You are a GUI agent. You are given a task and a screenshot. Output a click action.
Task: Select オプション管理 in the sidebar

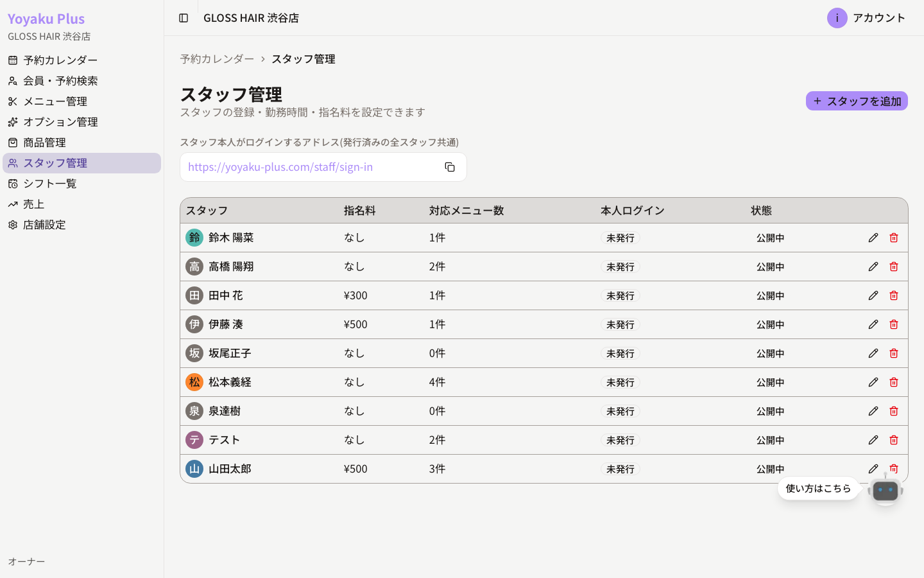click(81, 122)
